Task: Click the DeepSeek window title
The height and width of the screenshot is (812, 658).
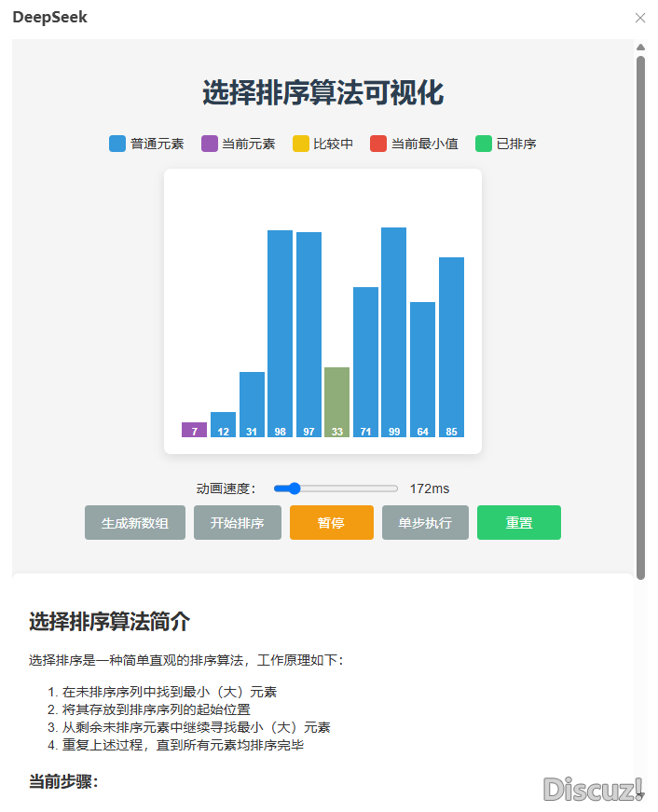Action: (x=49, y=17)
